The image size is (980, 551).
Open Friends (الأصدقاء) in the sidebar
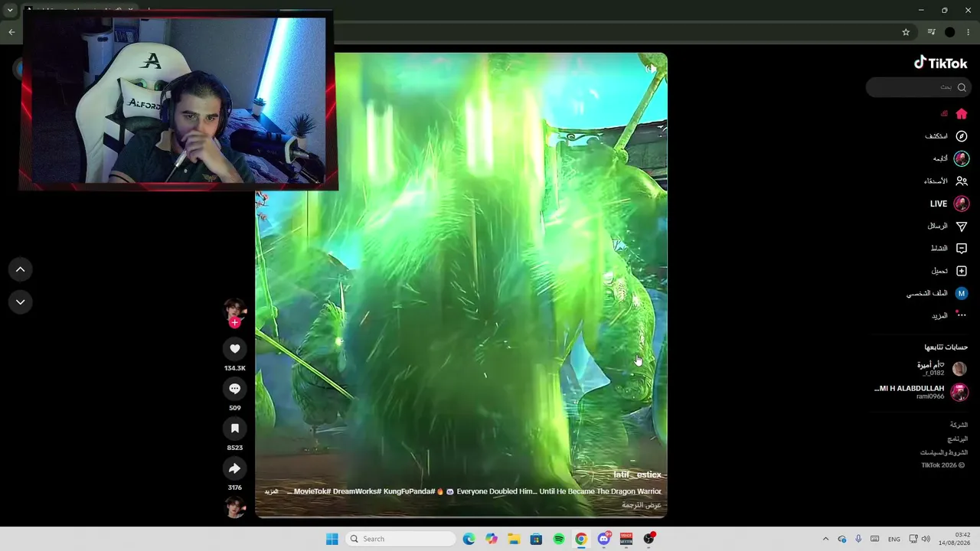tap(962, 181)
